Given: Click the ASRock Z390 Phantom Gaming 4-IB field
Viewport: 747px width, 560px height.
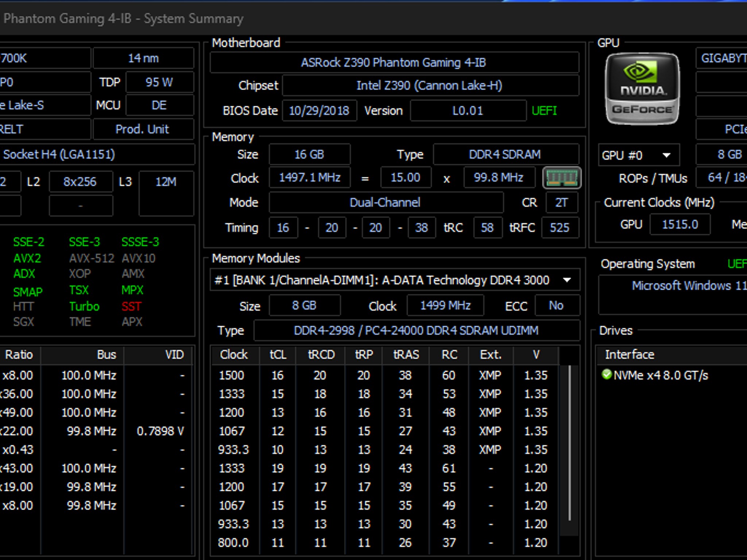Looking at the screenshot, I should click(x=394, y=62).
